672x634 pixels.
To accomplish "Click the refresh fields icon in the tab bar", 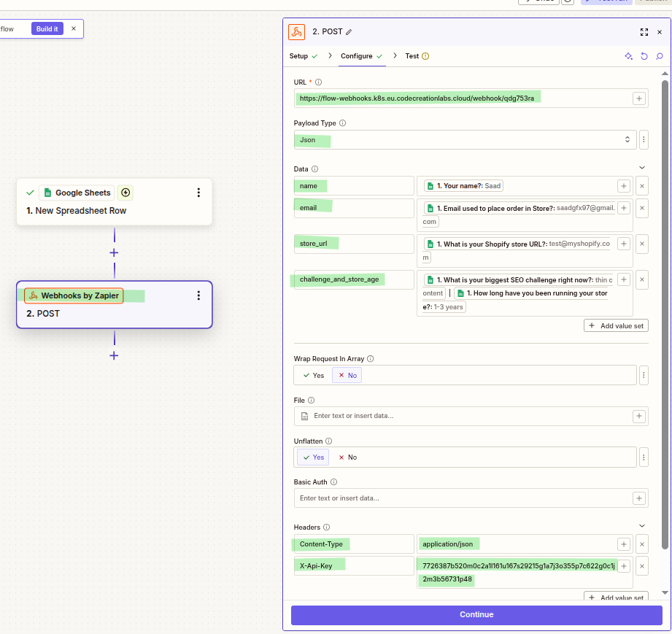I will (644, 56).
